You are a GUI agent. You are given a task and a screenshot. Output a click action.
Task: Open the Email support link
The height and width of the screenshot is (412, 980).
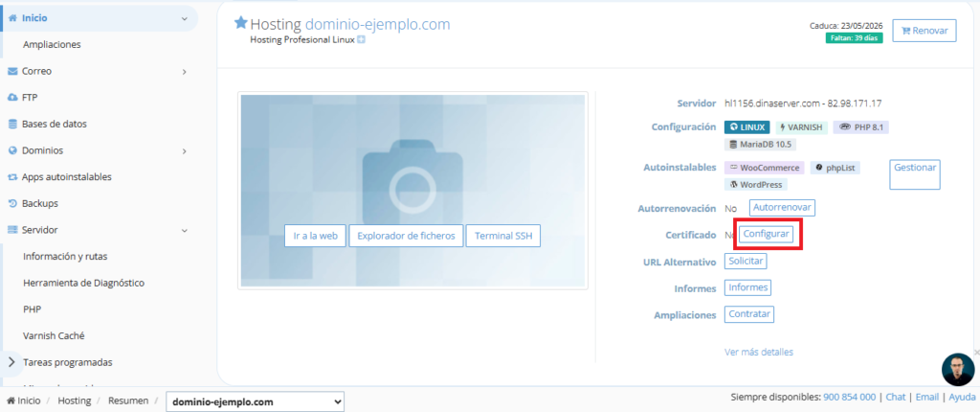[x=927, y=397]
